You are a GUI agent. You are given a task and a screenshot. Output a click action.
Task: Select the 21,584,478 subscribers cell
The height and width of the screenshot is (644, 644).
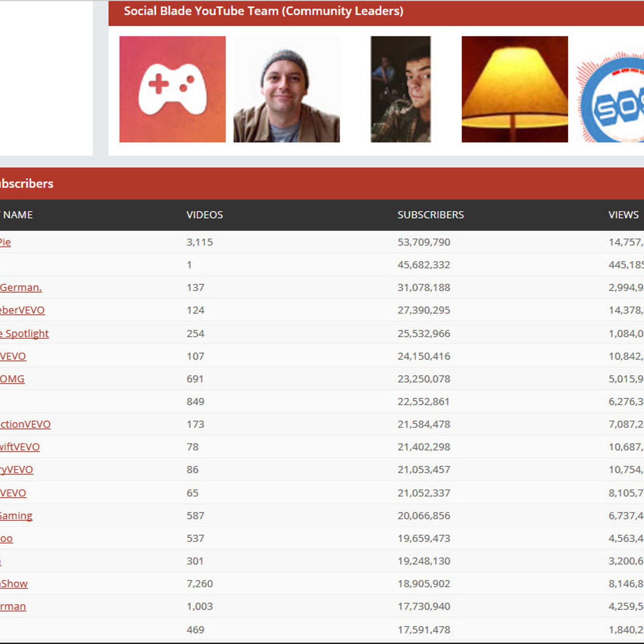pos(424,424)
